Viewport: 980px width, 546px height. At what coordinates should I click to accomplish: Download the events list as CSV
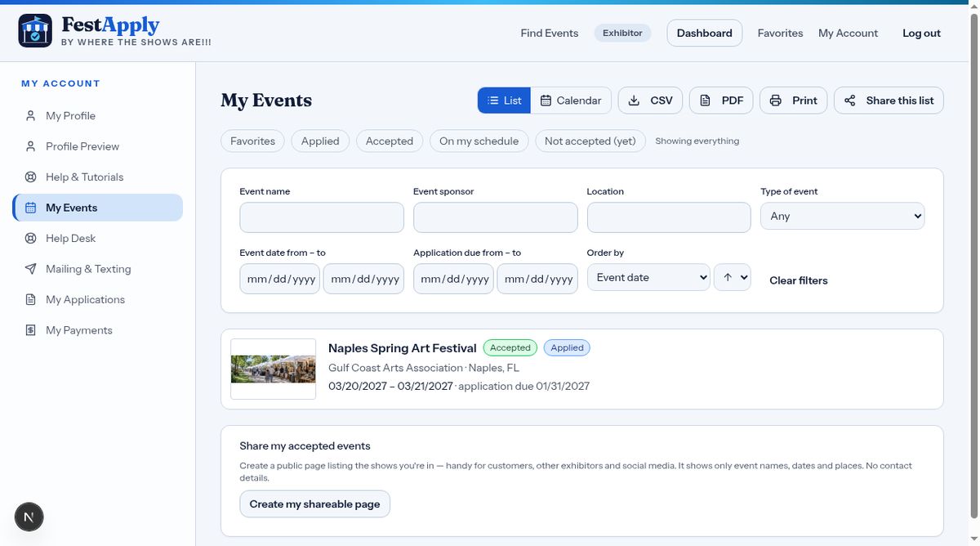point(651,101)
